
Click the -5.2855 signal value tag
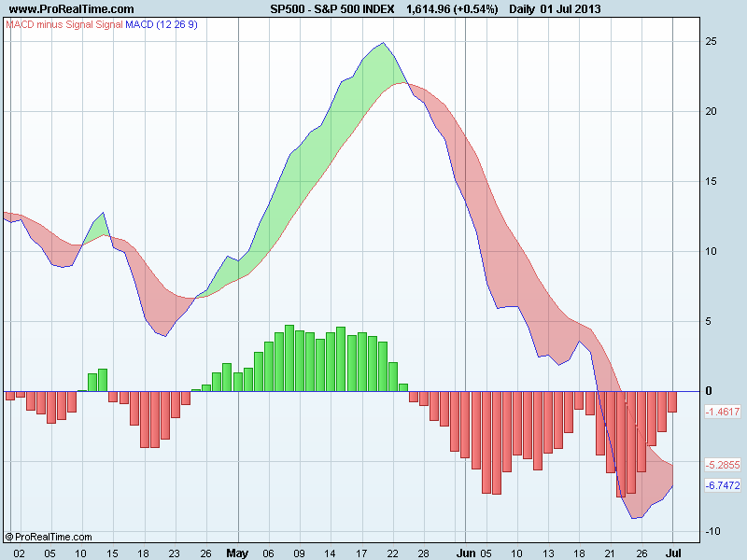(723, 465)
